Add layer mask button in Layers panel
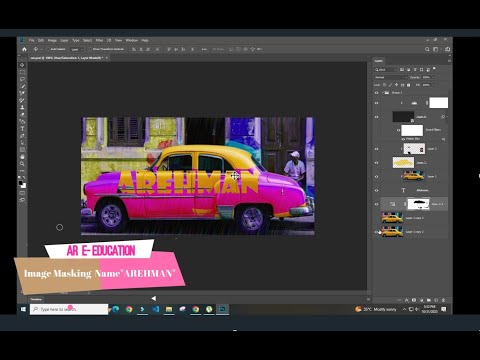 pos(414,300)
